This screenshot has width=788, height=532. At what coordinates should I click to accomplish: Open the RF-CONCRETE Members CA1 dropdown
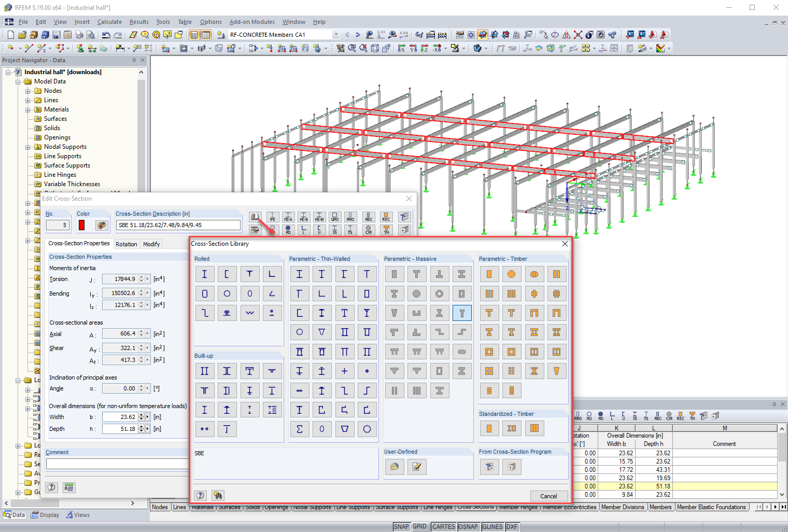coord(336,35)
